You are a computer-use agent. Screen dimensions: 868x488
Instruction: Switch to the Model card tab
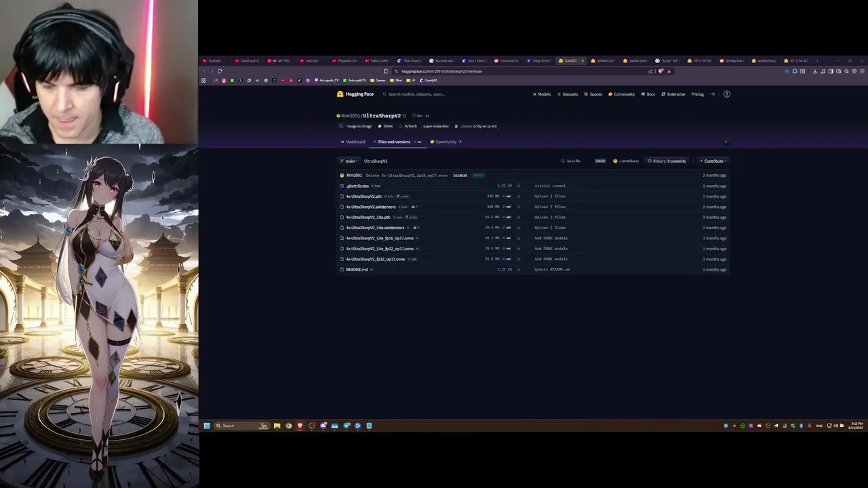[x=353, y=142]
